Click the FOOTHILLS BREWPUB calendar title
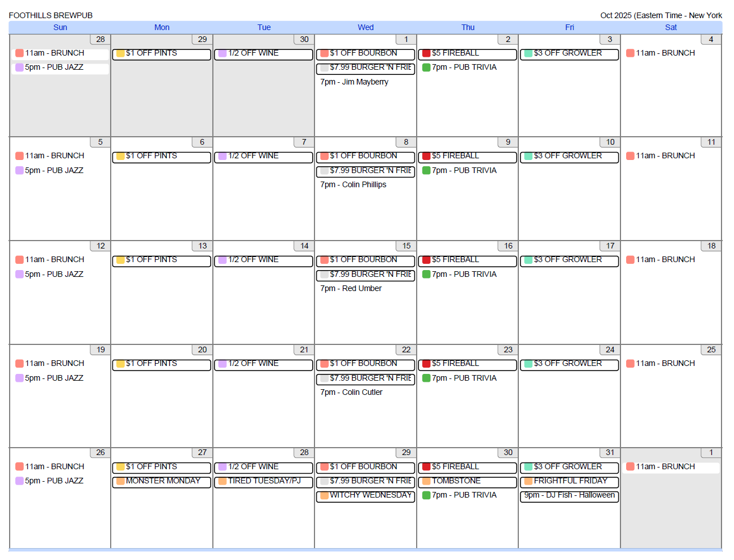This screenshot has height=560, width=734. point(51,15)
